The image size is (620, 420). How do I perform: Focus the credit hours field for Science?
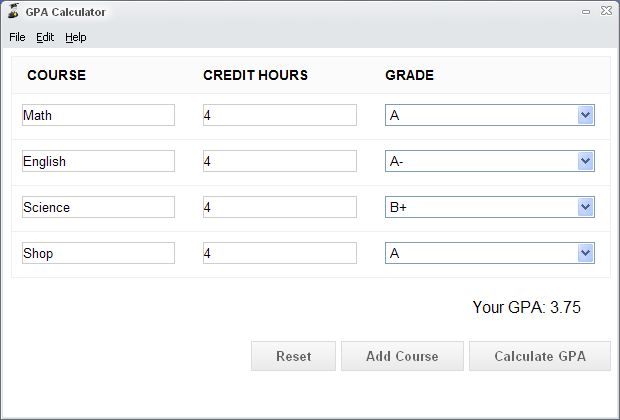coord(279,207)
